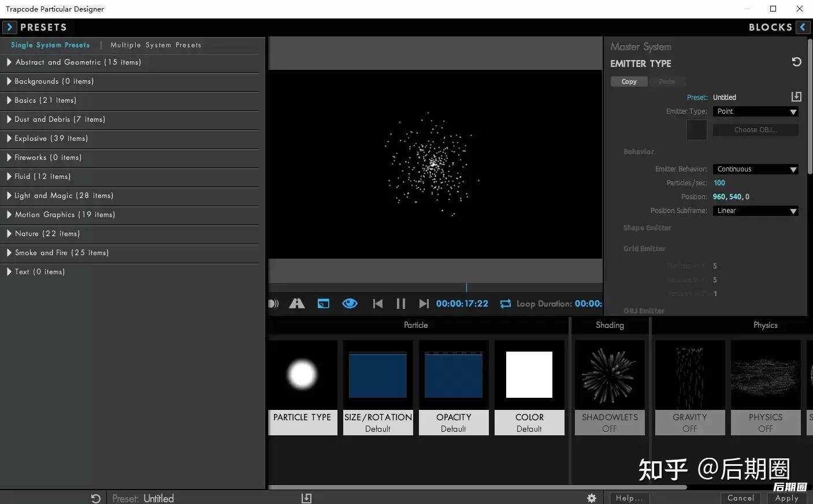Open the Emitter Type dropdown
This screenshot has height=504, width=813.
pos(755,111)
